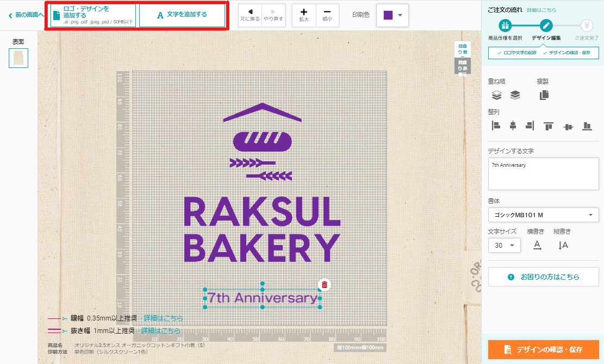Select the ロゴや文字の配置 sub-step
Viewport: 604px width, 364px height.
click(516, 53)
